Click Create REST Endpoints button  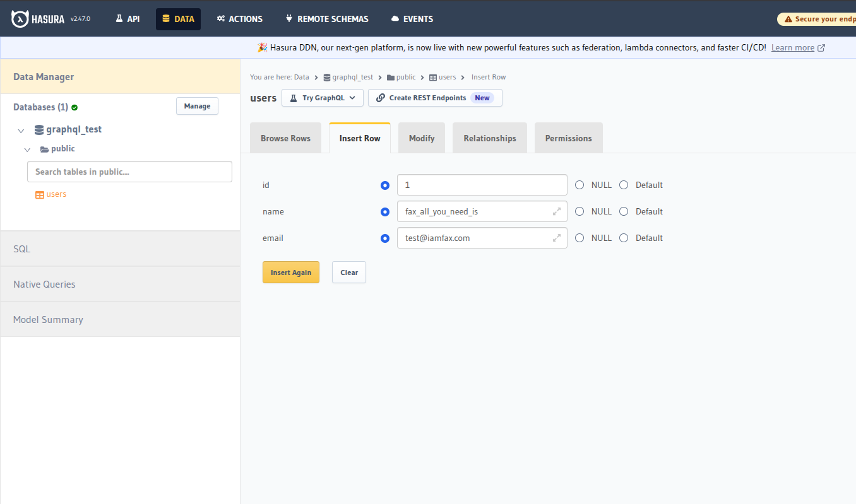[x=435, y=98]
